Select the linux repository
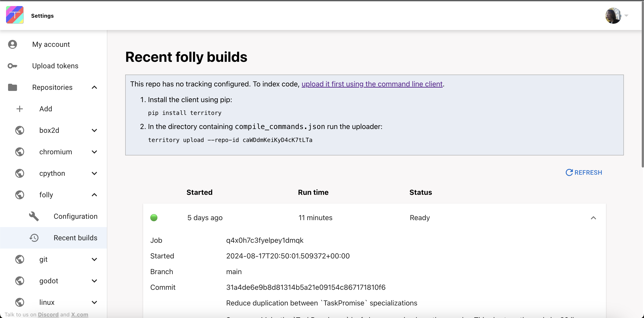 [47, 303]
